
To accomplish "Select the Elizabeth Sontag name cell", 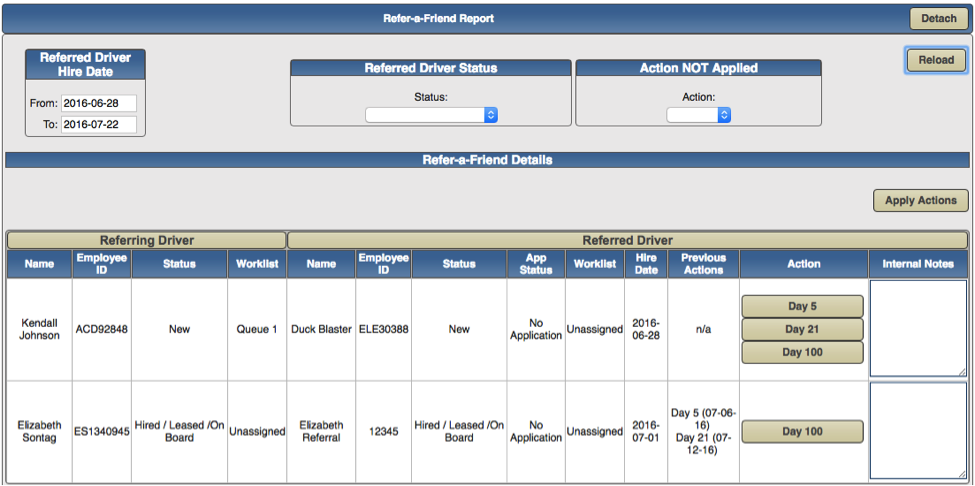I will 39,431.
